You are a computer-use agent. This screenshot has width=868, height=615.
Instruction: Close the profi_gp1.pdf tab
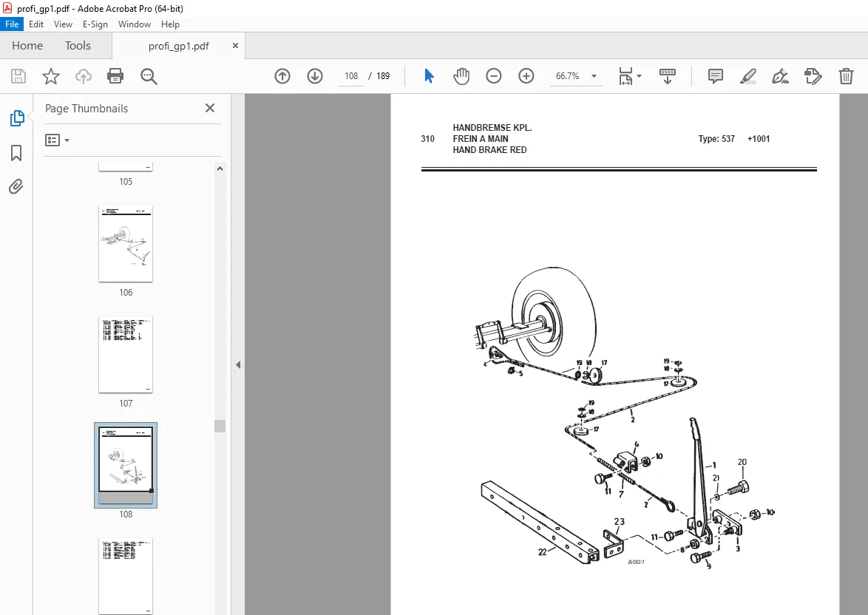(x=235, y=45)
